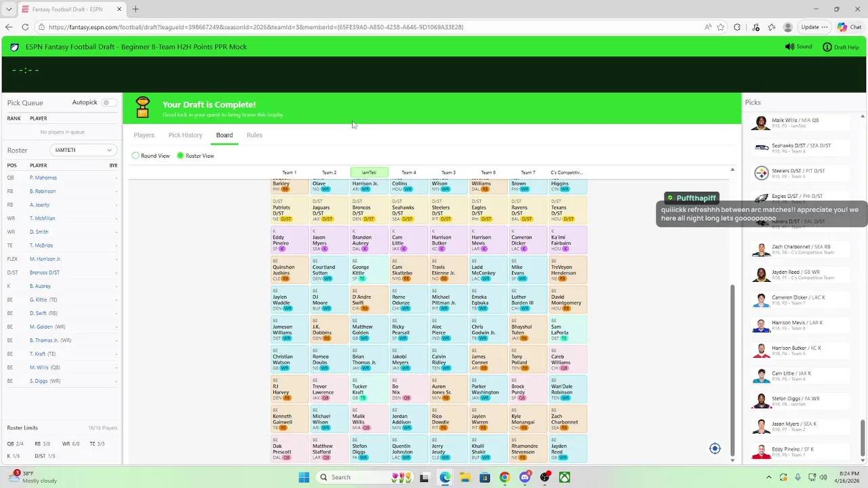Click the browser address bar URL
The width and height of the screenshot is (868, 488).
point(256,27)
